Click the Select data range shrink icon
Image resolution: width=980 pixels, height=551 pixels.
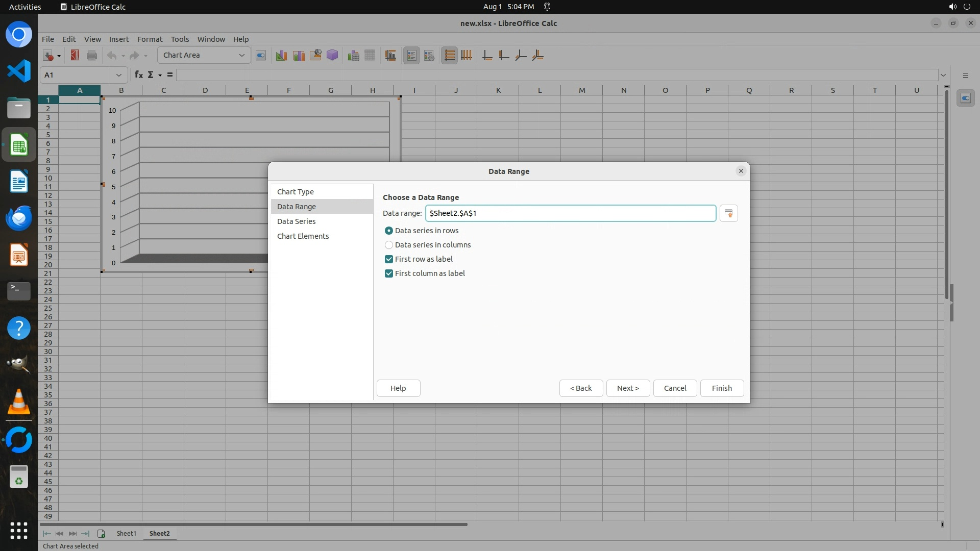(x=728, y=213)
